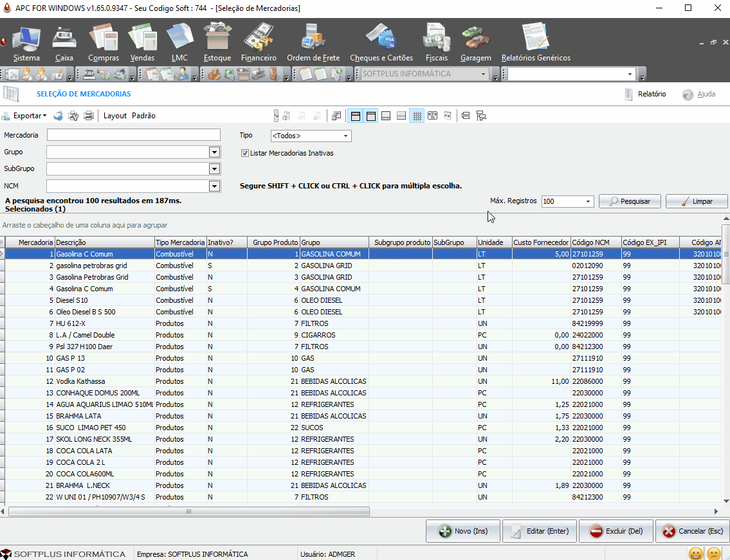Open the Compras module

pyautogui.click(x=104, y=43)
